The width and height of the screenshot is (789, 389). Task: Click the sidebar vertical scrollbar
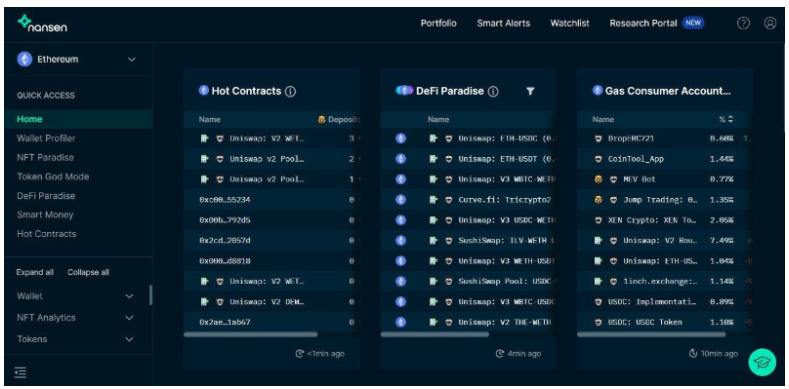pyautogui.click(x=150, y=295)
